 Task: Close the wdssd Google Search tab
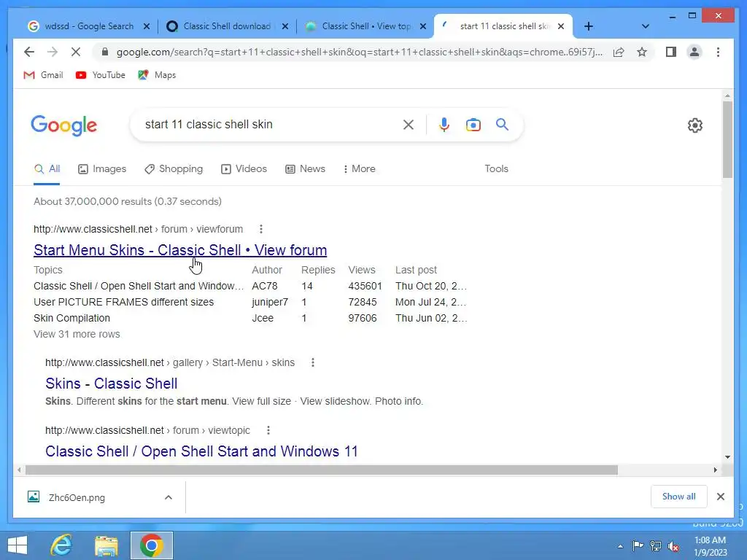(x=147, y=26)
